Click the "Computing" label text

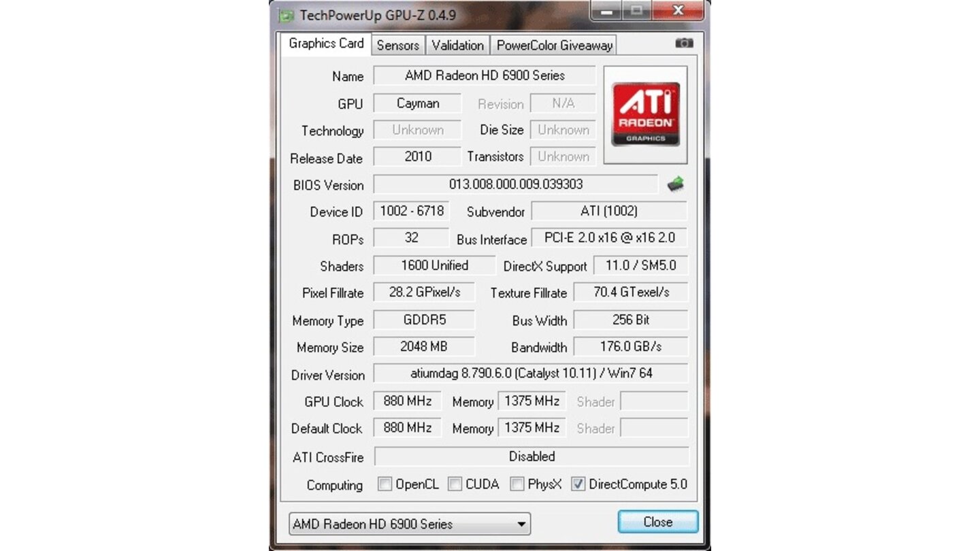(x=334, y=486)
